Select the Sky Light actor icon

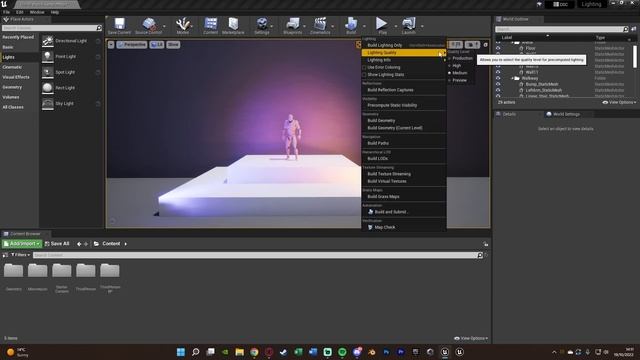click(48, 103)
